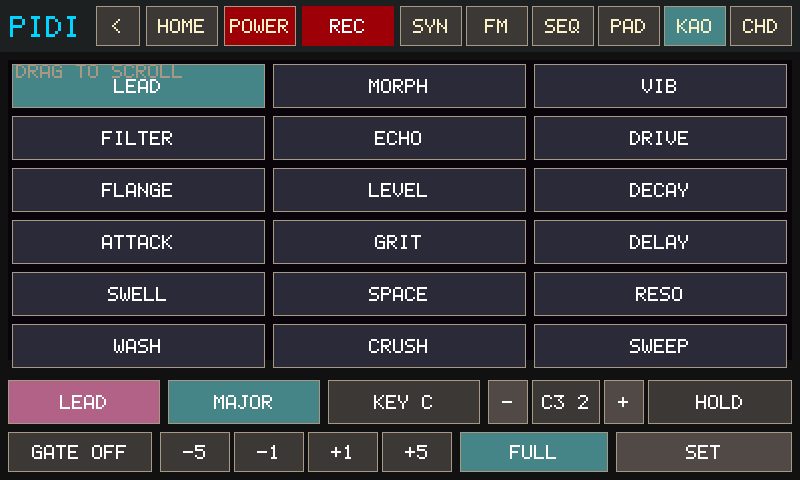Increase octave with plus button

click(x=623, y=402)
